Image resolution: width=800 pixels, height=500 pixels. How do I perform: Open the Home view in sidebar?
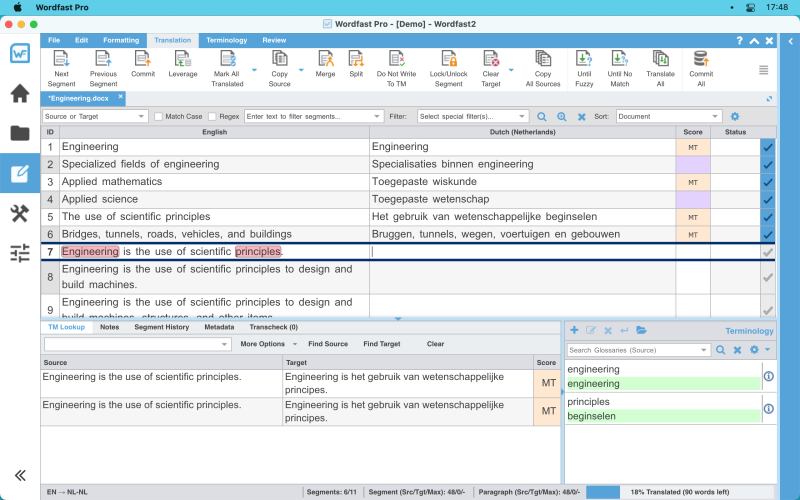pyautogui.click(x=20, y=93)
